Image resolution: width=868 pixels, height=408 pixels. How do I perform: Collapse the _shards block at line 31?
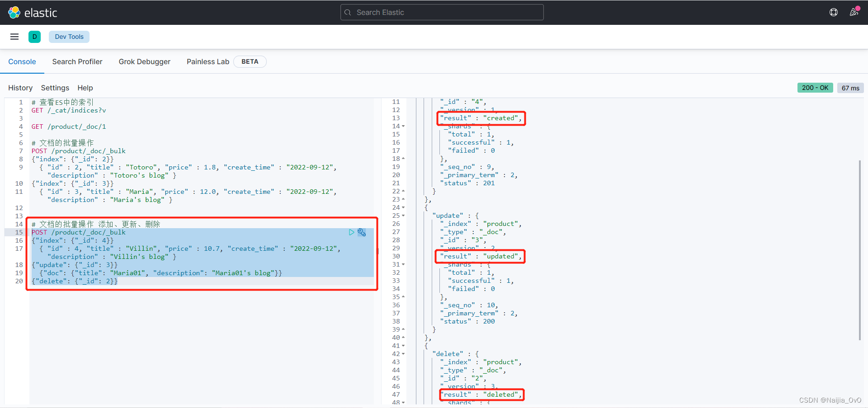(403, 265)
